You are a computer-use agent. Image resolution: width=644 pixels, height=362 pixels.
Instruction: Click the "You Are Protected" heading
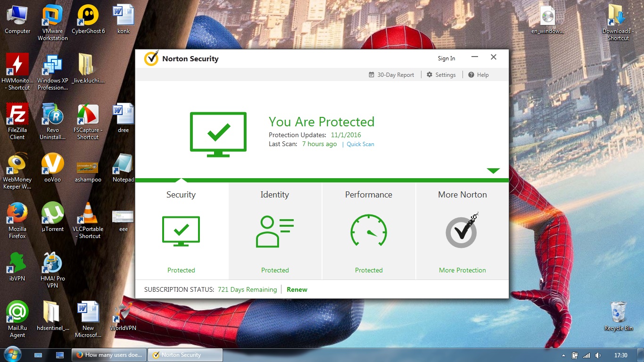322,122
